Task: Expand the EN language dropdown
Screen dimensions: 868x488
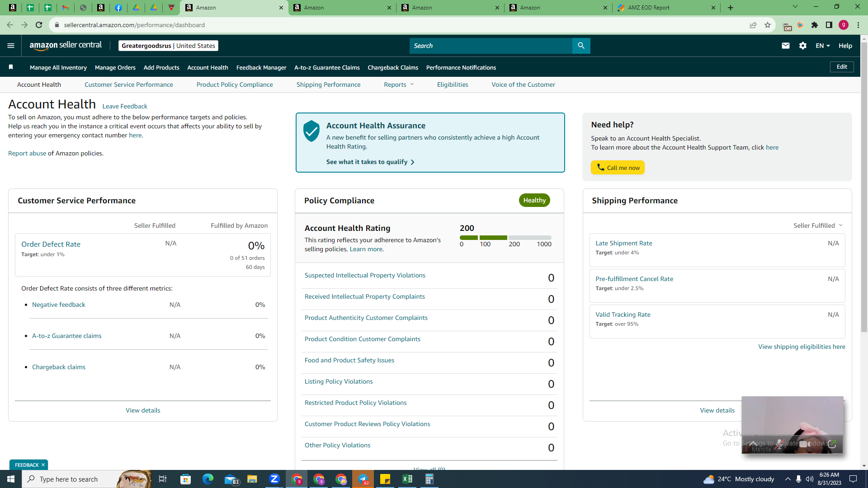Action: pyautogui.click(x=823, y=46)
